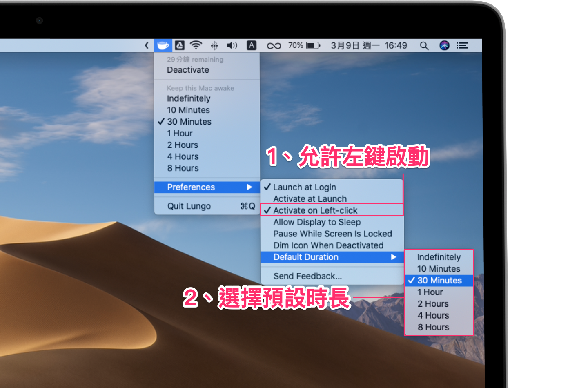Screen dimensions: 588x388
Task: Set default duration to 8 Hours
Action: click(439, 327)
